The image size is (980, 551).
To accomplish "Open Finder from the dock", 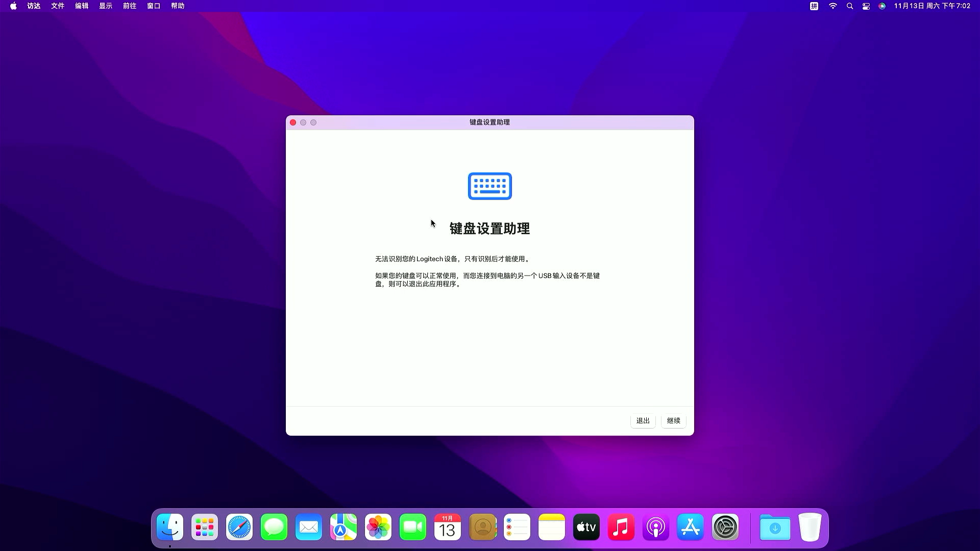I will click(170, 528).
